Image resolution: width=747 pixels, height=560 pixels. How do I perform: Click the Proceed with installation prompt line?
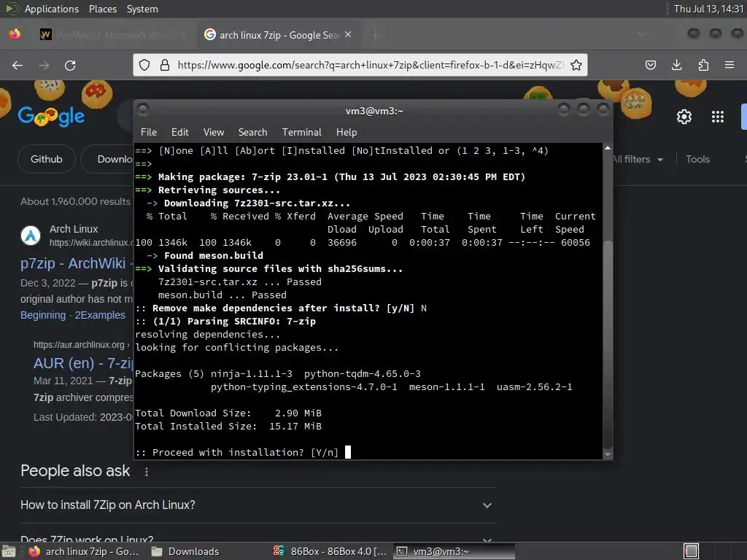click(x=237, y=452)
